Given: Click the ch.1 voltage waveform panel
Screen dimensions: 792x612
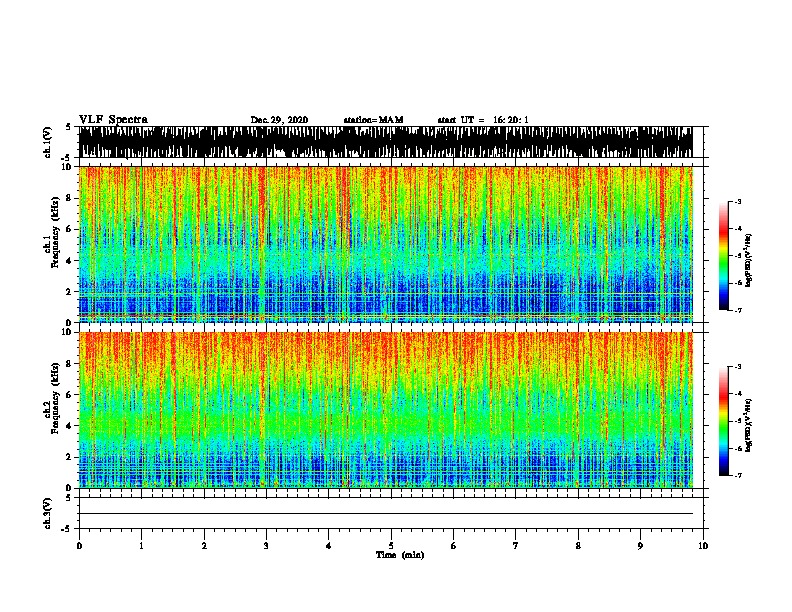Looking at the screenshot, I should 386,142.
